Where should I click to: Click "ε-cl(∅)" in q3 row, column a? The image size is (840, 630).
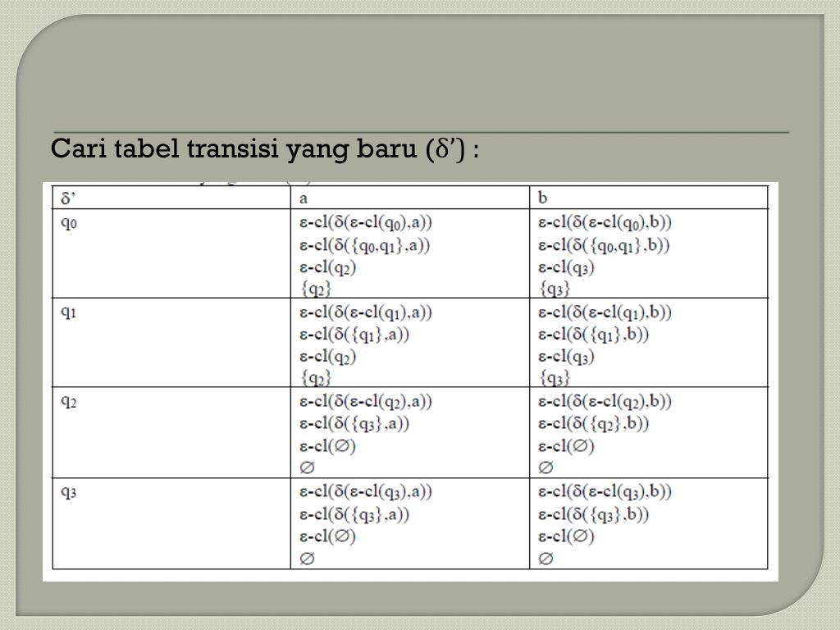point(328,536)
